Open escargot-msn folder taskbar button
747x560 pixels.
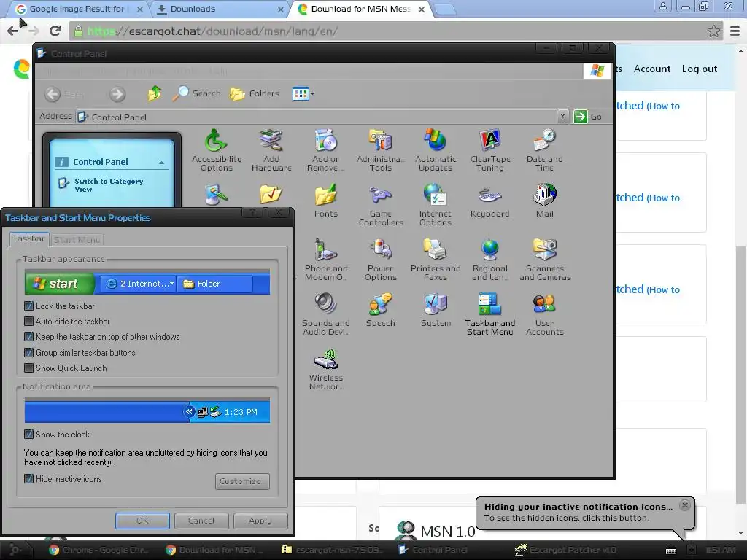(332, 550)
